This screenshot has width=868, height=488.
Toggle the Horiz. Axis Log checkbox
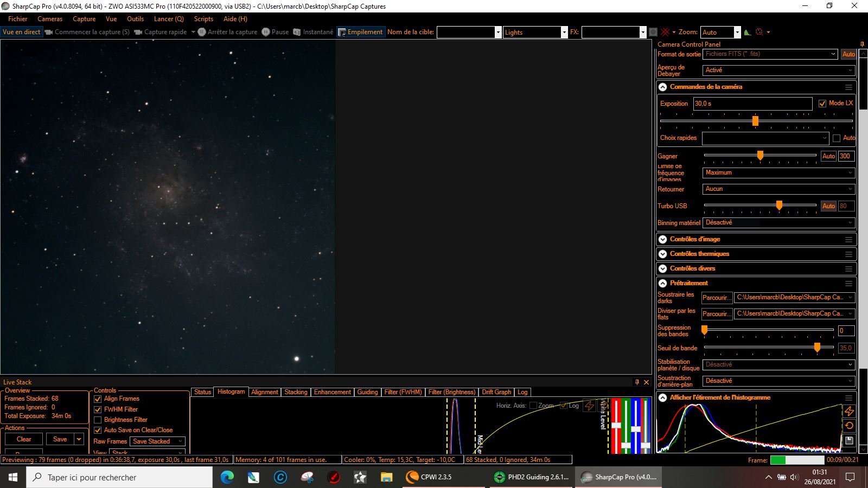(564, 406)
